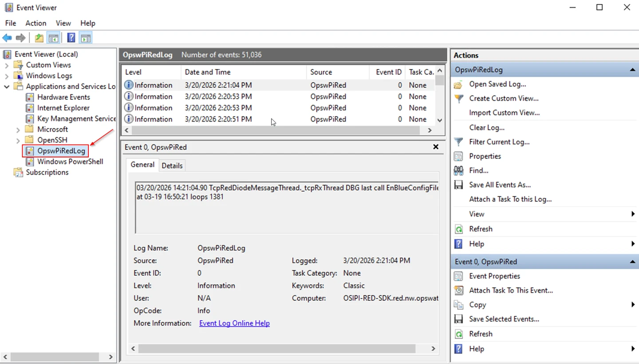Click the Save All Events As icon
639x364 pixels.
458,185
